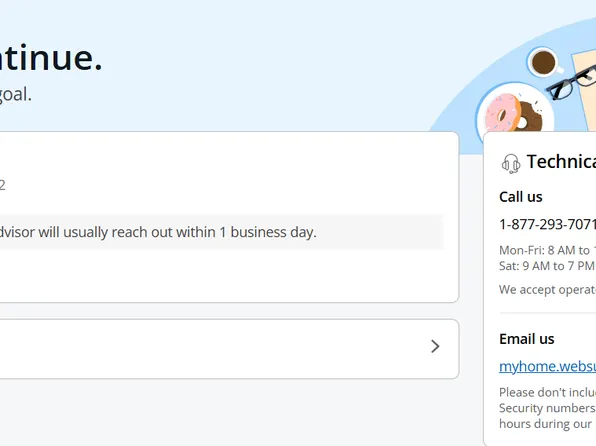Viewport: 596px width, 446px height.
Task: Click the black eyeglasses illustration
Action: [572, 82]
